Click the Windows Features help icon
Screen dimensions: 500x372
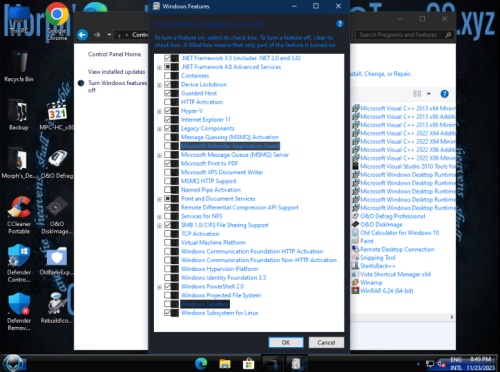[x=340, y=24]
